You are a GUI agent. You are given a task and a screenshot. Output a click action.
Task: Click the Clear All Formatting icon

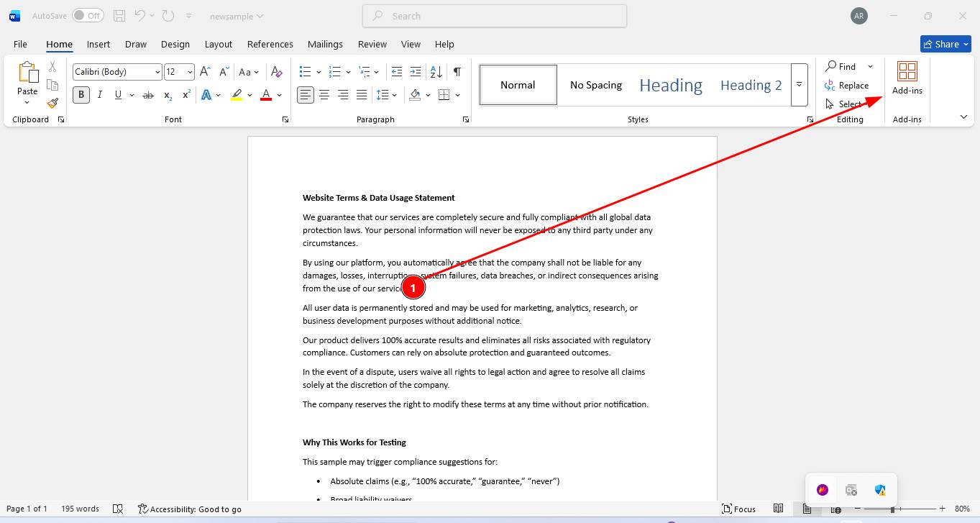coord(276,72)
